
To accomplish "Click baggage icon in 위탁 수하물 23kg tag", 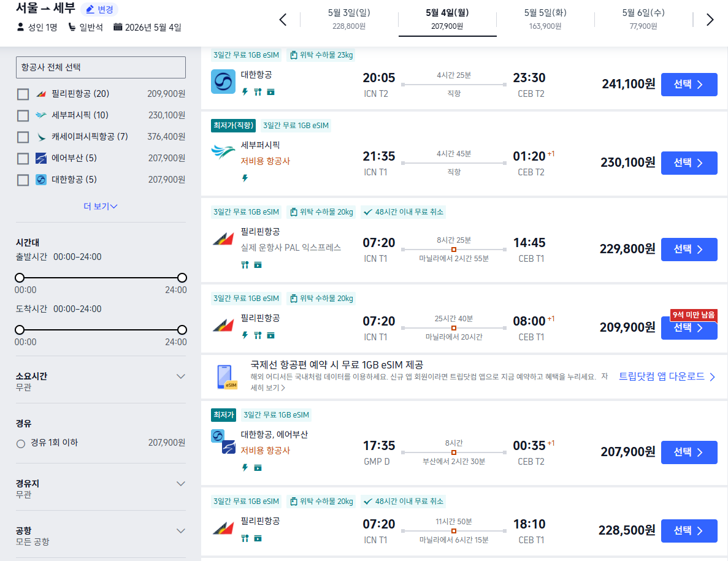I will [293, 55].
